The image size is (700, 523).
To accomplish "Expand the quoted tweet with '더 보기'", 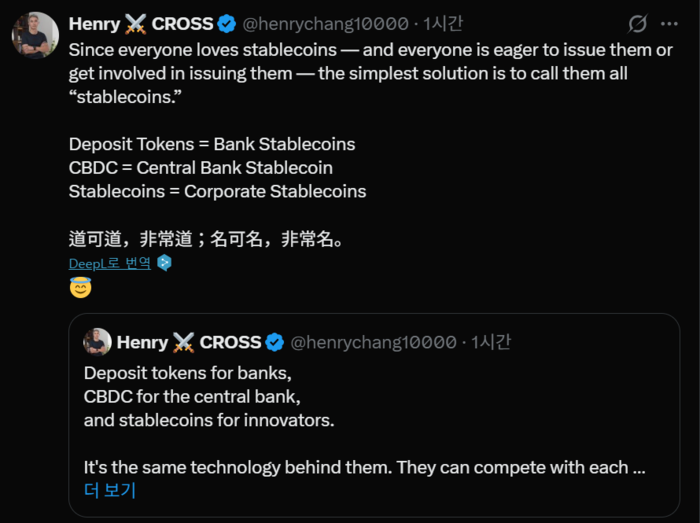I will coord(110,490).
